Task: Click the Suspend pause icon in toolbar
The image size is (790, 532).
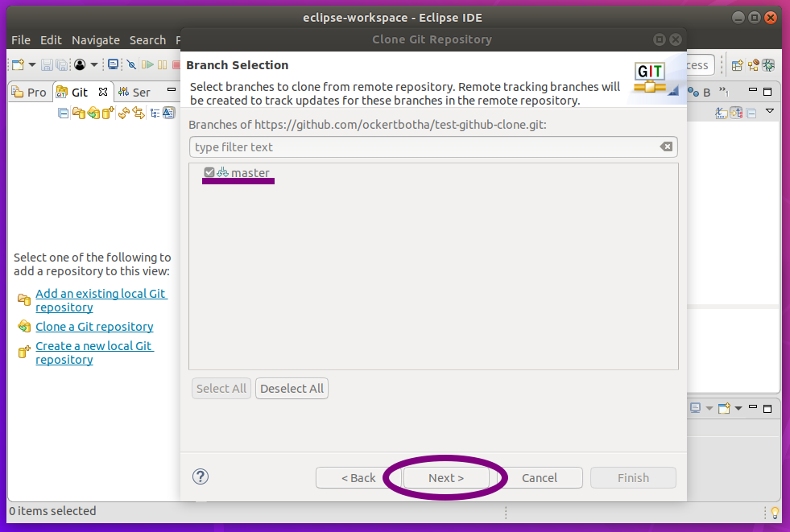Action: (x=162, y=64)
